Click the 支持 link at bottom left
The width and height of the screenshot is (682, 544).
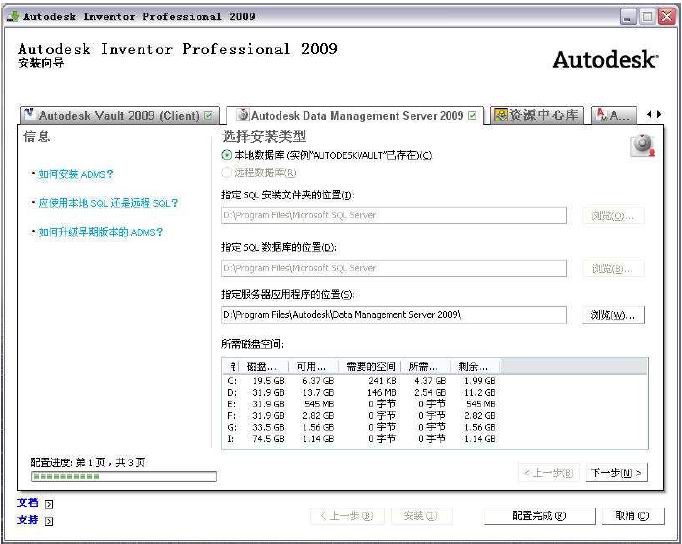pos(28,520)
